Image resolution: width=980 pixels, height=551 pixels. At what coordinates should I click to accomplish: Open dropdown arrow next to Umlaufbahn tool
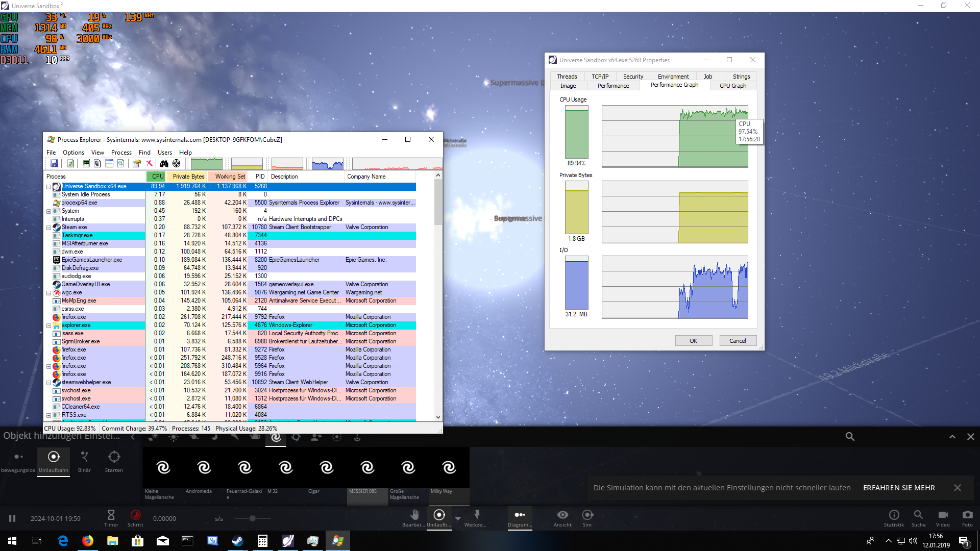pos(458,518)
